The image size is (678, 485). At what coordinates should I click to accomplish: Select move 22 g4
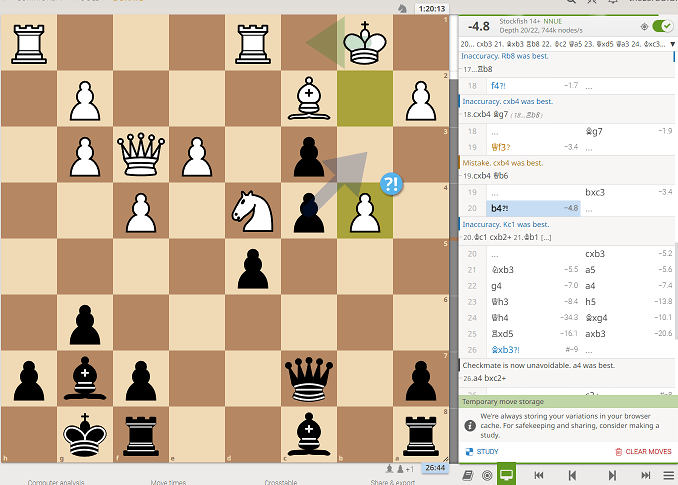533,286
